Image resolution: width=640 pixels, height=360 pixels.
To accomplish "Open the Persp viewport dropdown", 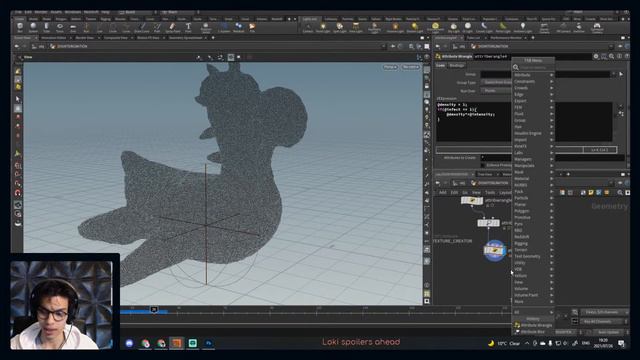I will (x=390, y=67).
